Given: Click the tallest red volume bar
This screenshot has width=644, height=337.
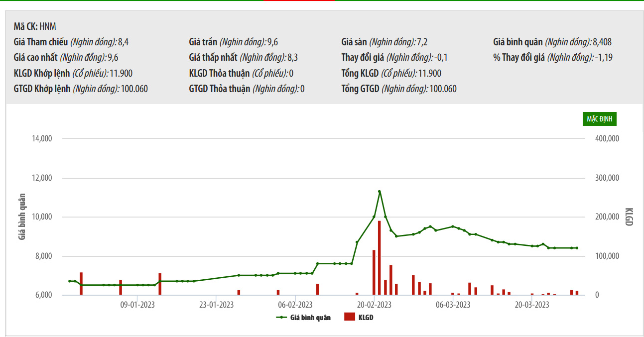Looking at the screenshot, I should click(379, 257).
